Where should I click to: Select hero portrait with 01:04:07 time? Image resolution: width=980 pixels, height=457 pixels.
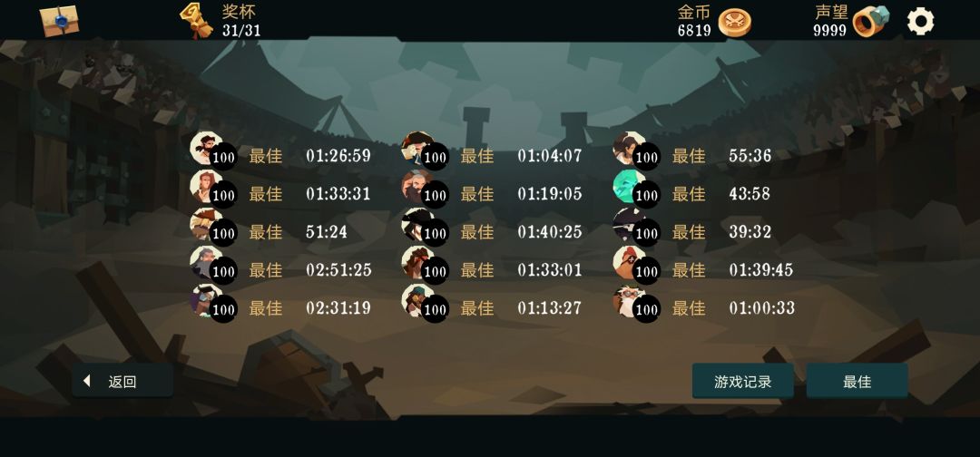pos(417,148)
